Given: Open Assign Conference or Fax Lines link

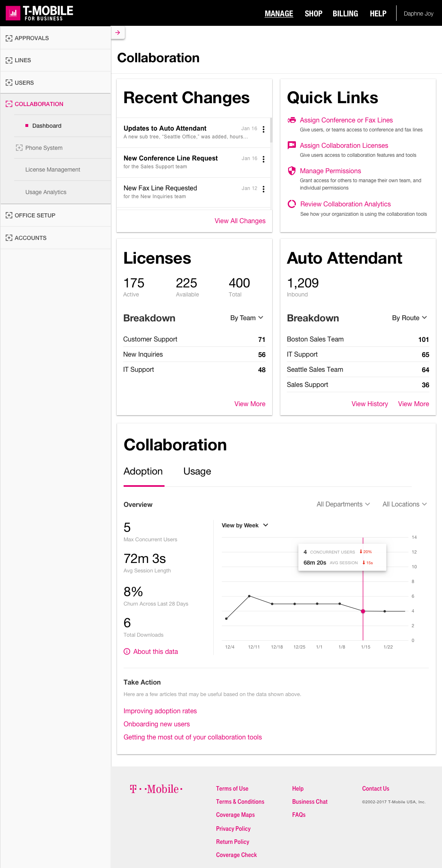Looking at the screenshot, I should pos(346,120).
